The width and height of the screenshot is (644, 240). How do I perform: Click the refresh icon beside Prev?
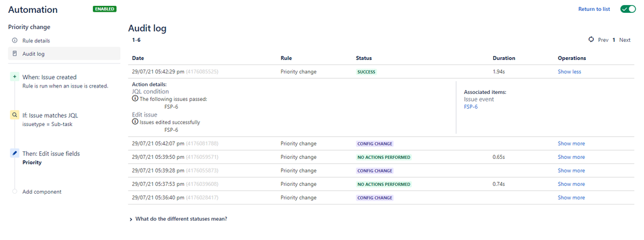coord(591,39)
